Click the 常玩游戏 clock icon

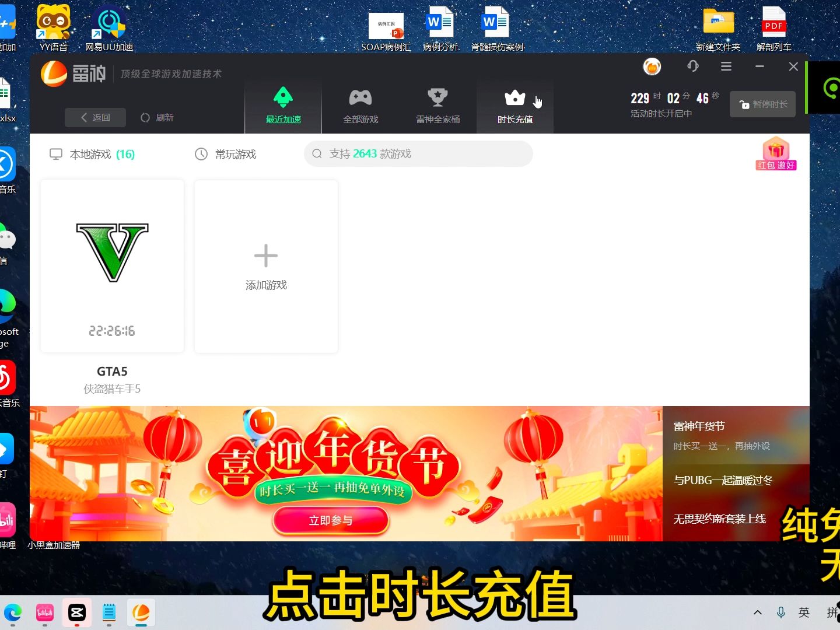click(201, 154)
